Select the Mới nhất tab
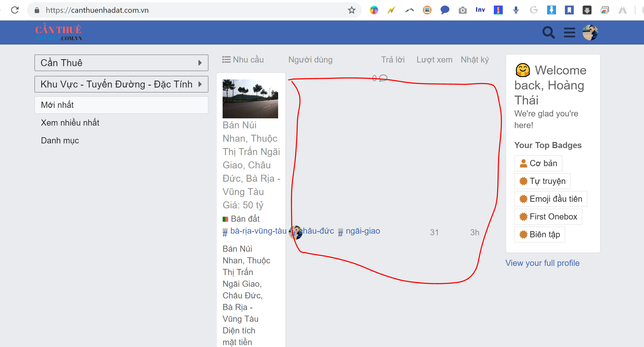This screenshot has height=347, width=644. tap(121, 105)
